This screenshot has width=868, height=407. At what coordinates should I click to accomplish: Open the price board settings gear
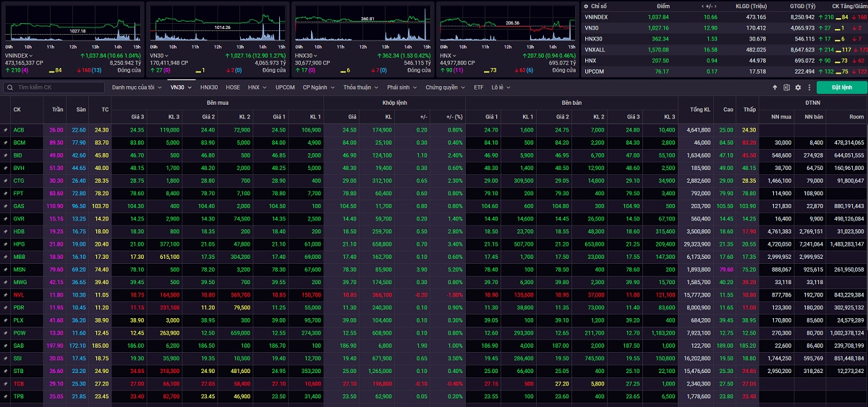[798, 87]
